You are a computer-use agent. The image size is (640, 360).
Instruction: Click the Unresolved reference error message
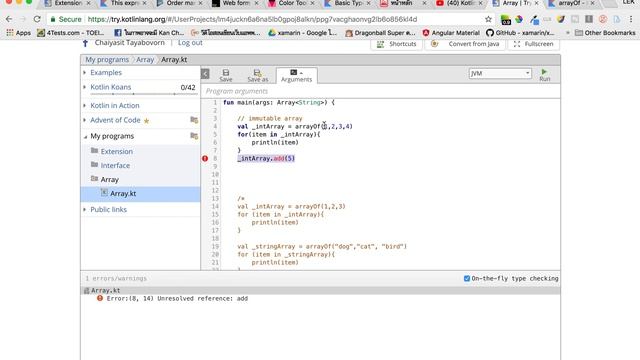click(x=177, y=298)
